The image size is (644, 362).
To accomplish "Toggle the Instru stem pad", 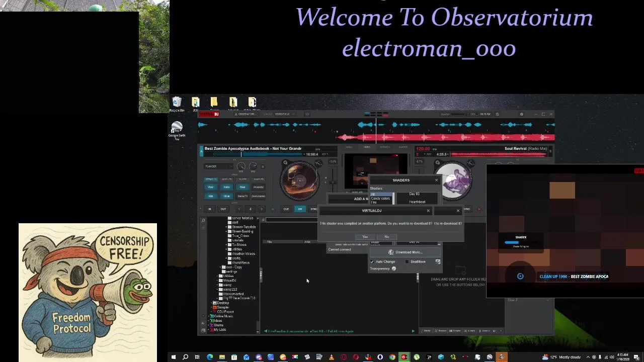I will 226,187.
